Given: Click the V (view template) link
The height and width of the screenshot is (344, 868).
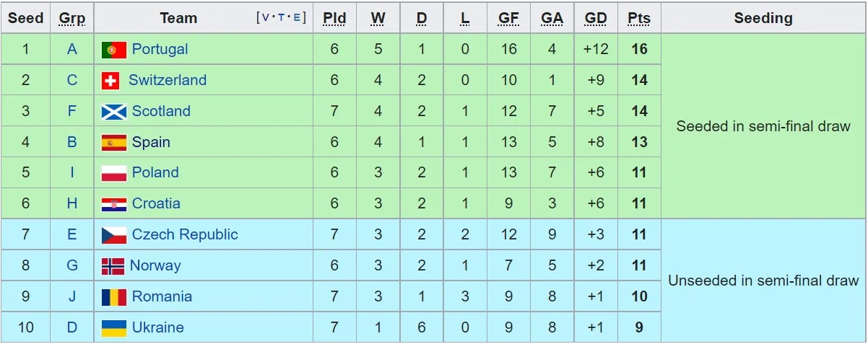Looking at the screenshot, I should (266, 18).
